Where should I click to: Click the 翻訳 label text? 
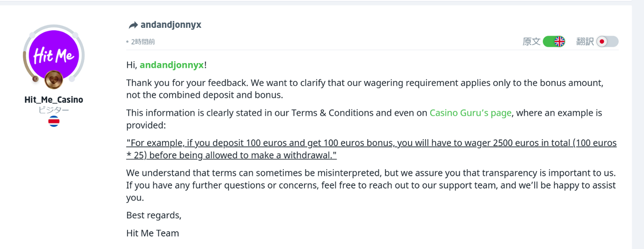(585, 42)
